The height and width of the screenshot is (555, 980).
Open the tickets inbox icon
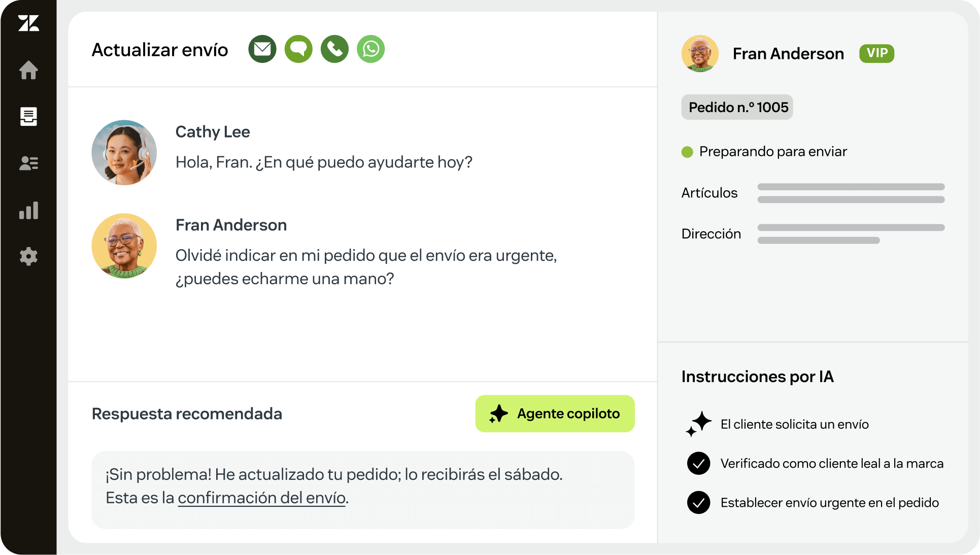pyautogui.click(x=28, y=117)
